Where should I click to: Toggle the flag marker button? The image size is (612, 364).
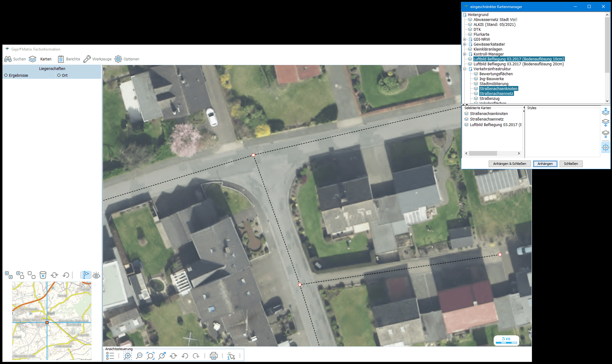pyautogui.click(x=86, y=275)
